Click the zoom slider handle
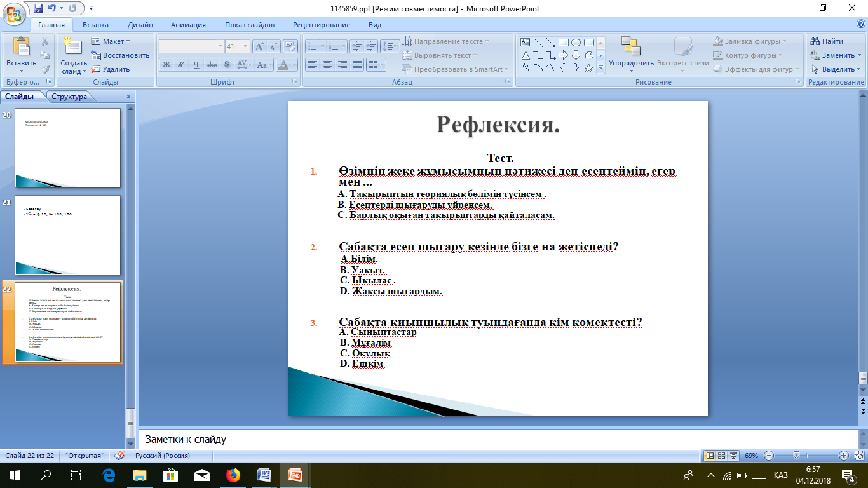Image resolution: width=868 pixels, height=488 pixels. (x=796, y=456)
